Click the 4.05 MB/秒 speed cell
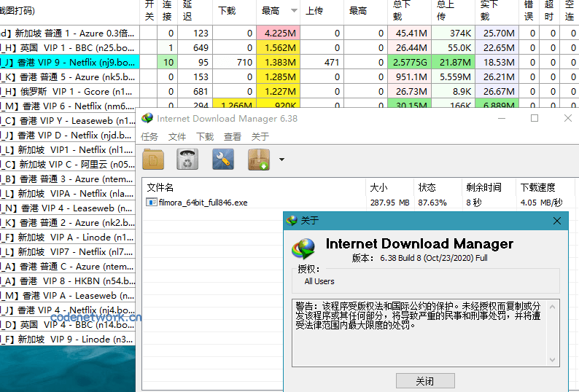The image size is (579, 392). click(541, 203)
